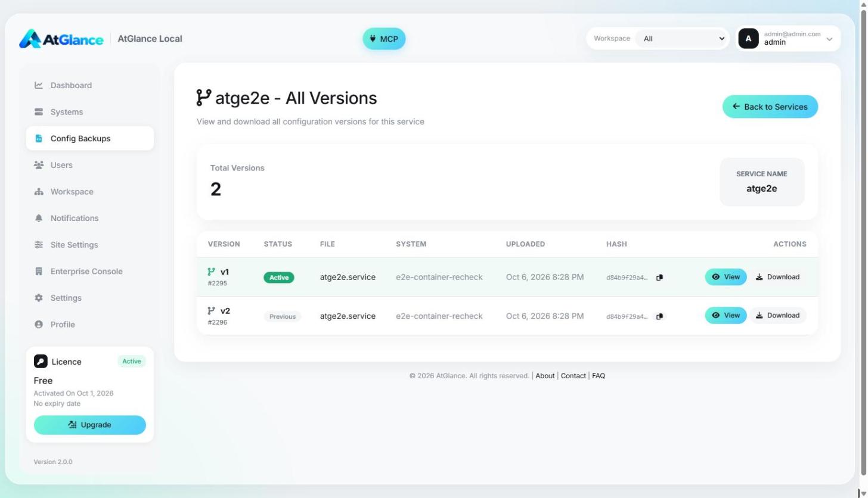This screenshot has height=498, width=868.
Task: Click the page title branch icon
Action: pyautogui.click(x=204, y=98)
